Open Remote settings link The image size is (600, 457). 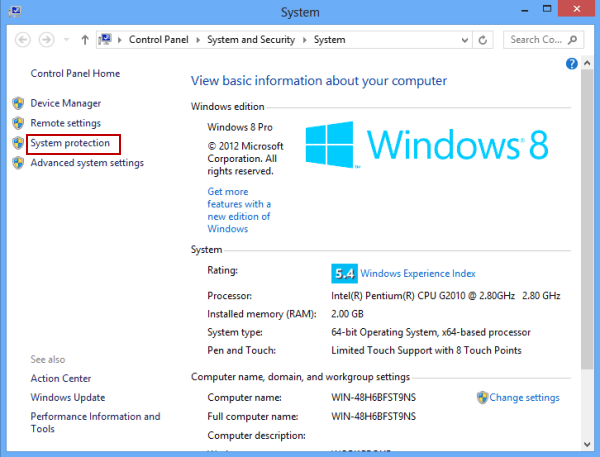tap(65, 123)
